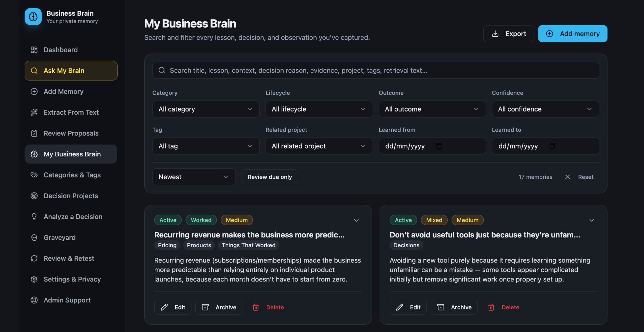644x332 pixels.
Task: Open the Graveyard section
Action: 71,237
